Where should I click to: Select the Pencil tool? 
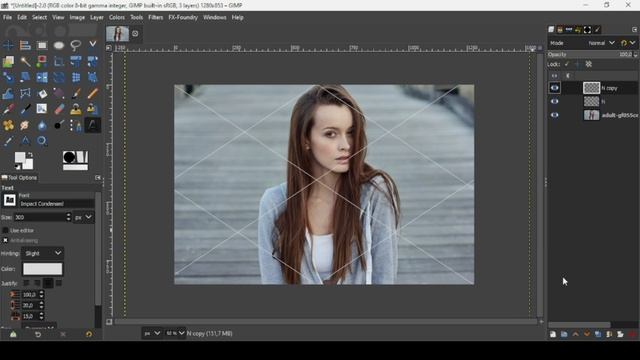tap(92, 93)
